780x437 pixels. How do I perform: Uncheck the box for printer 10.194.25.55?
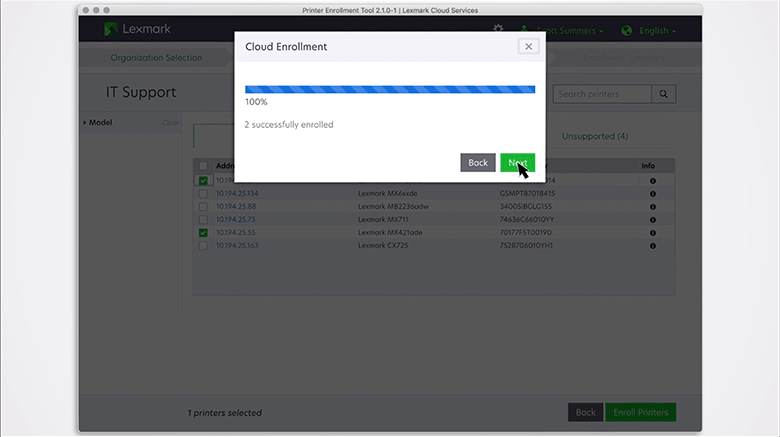pyautogui.click(x=203, y=232)
